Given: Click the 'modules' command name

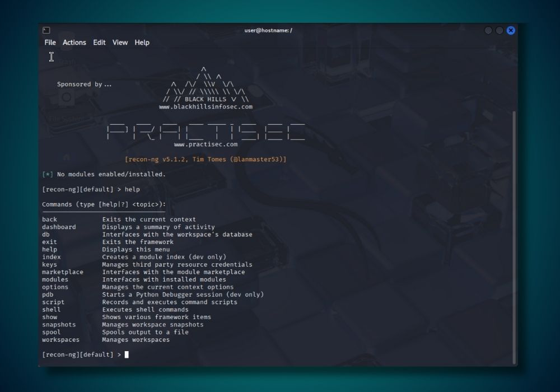Looking at the screenshot, I should (x=55, y=279).
